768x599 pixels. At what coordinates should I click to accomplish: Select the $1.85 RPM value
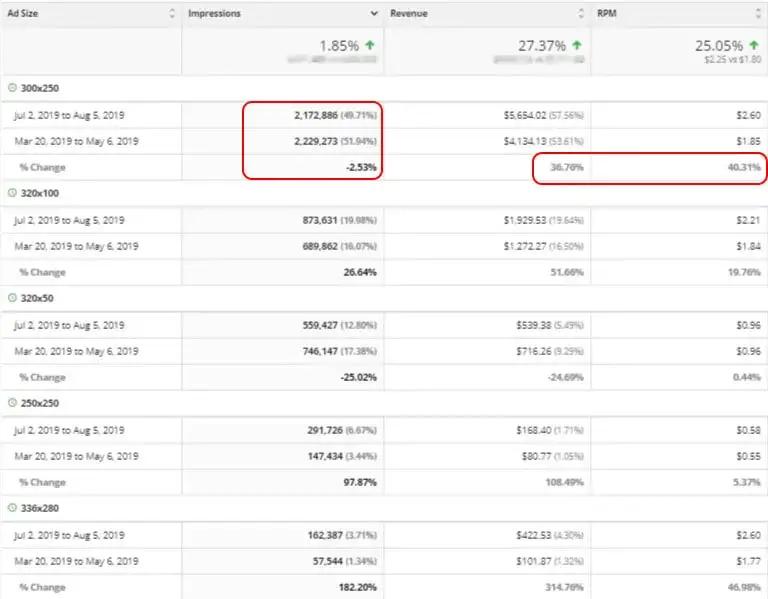pyautogui.click(x=748, y=141)
